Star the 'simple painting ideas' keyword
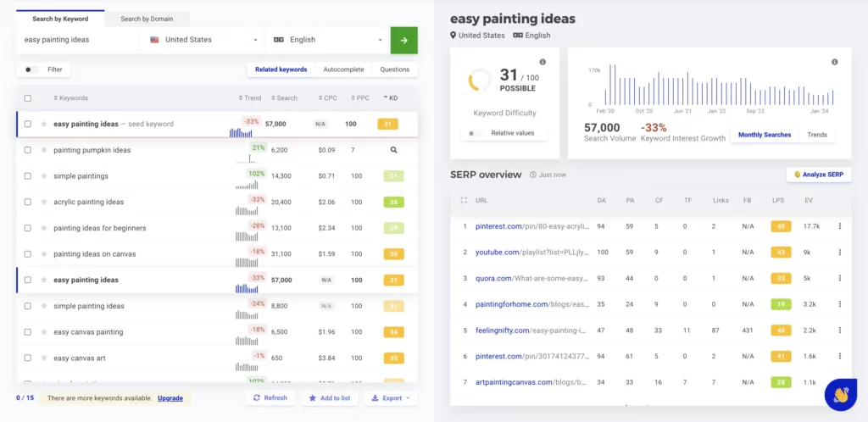868x422 pixels. tap(44, 306)
